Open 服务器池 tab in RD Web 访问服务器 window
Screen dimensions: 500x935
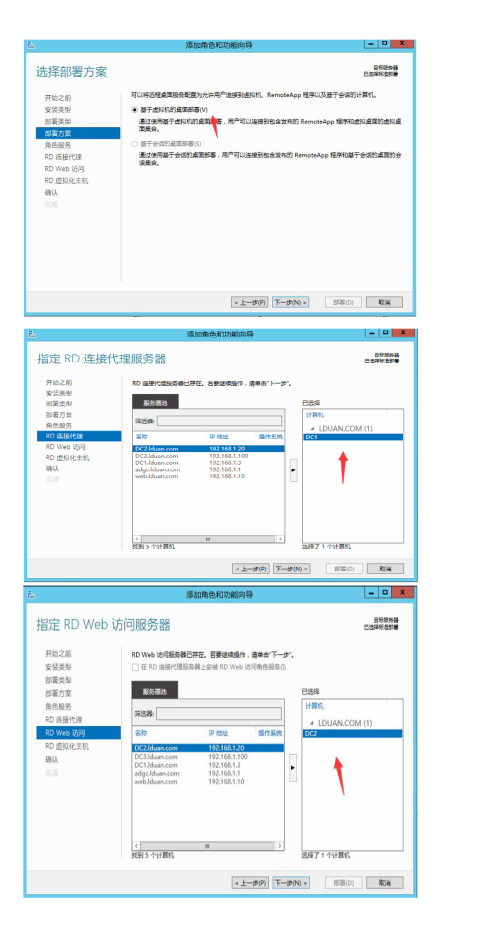[x=154, y=691]
